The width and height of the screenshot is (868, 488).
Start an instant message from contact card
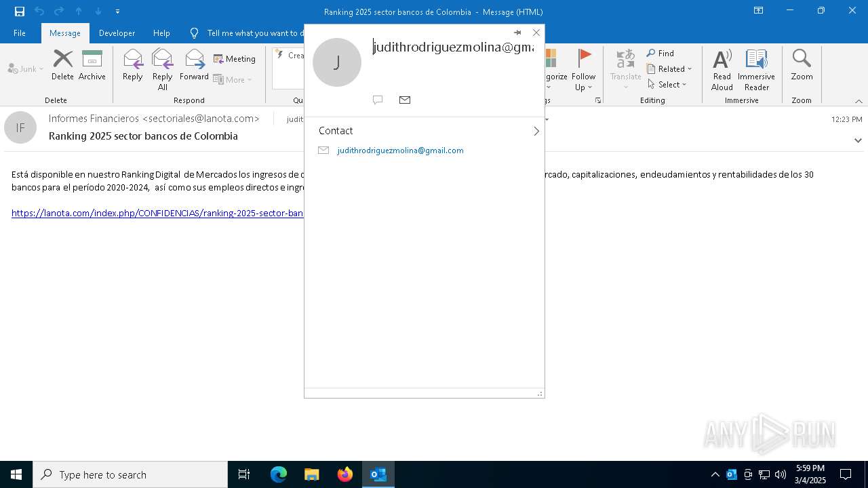(x=378, y=100)
